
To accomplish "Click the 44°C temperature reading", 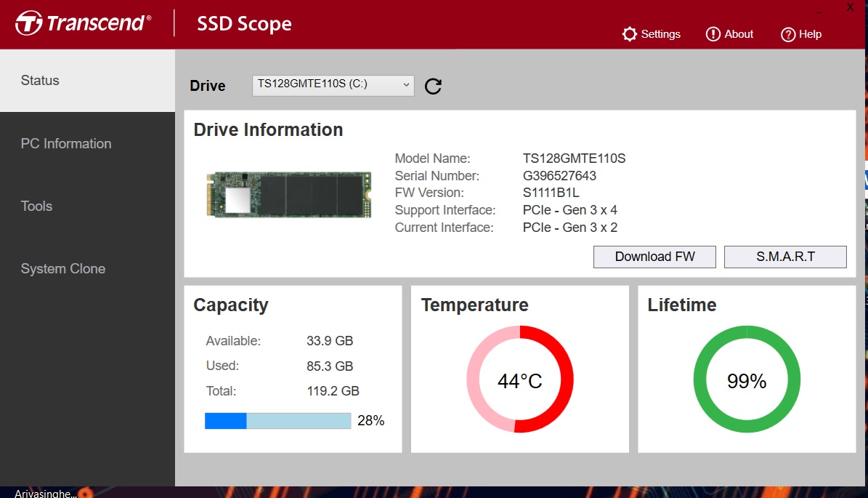I will 520,381.
